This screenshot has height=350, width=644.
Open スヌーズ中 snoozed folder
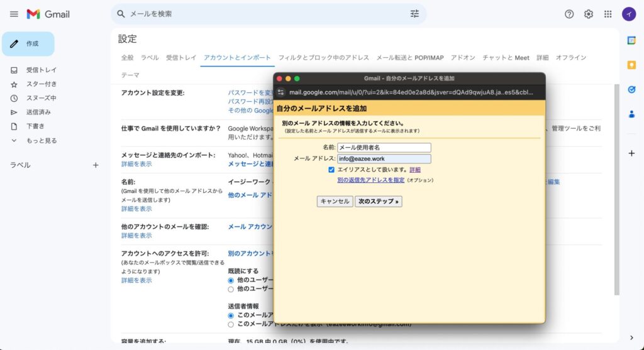(x=41, y=98)
